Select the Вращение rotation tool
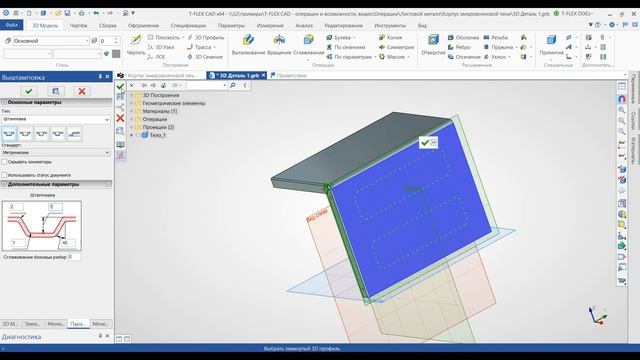Screen dimensions: 640x360 coord(279,45)
